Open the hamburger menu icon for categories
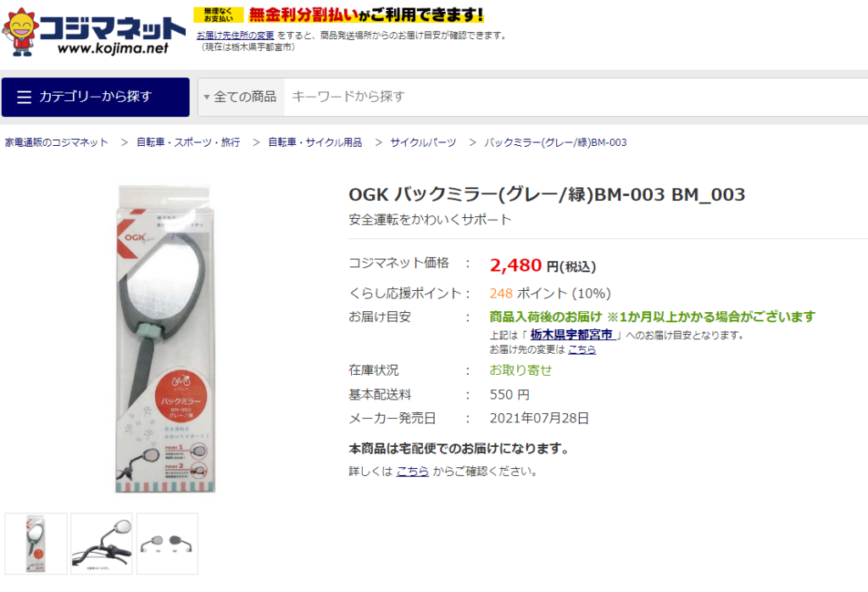868x592 pixels. click(x=24, y=98)
